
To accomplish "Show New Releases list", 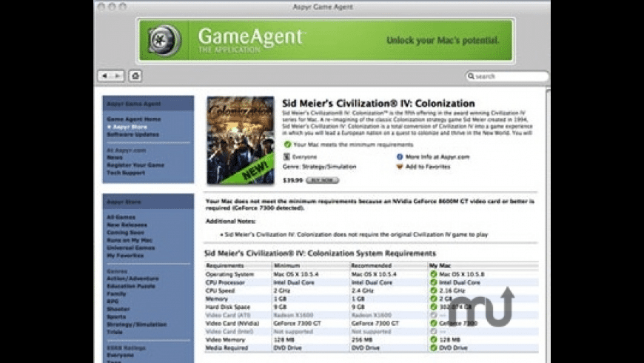I will pyautogui.click(x=127, y=225).
